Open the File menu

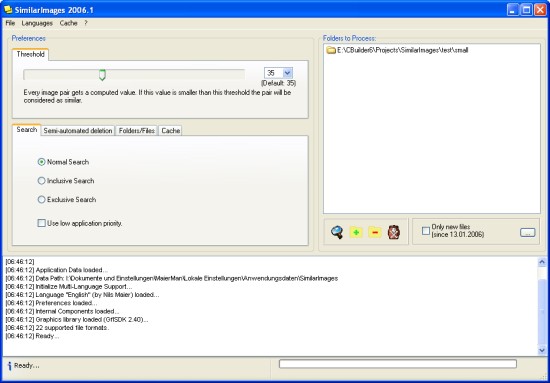point(10,23)
